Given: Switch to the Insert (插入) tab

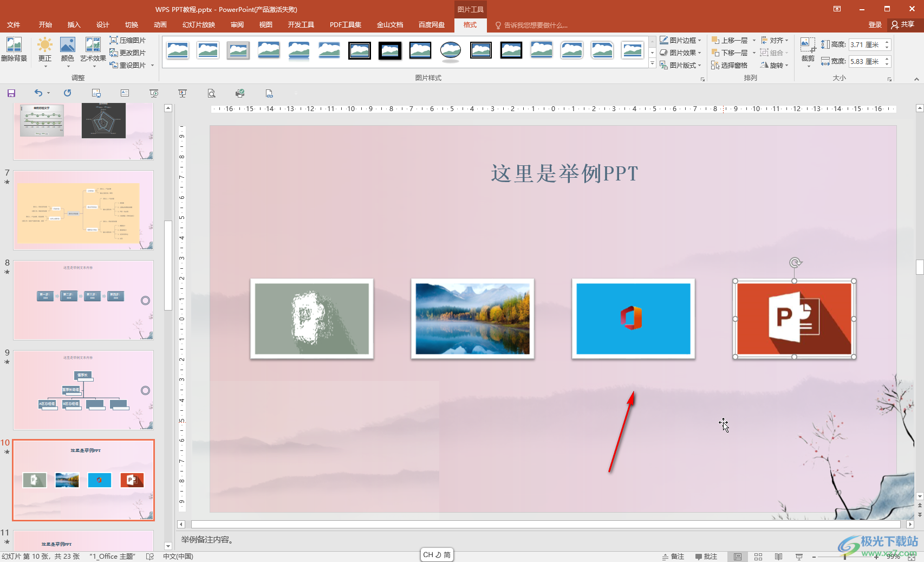Looking at the screenshot, I should click(74, 25).
